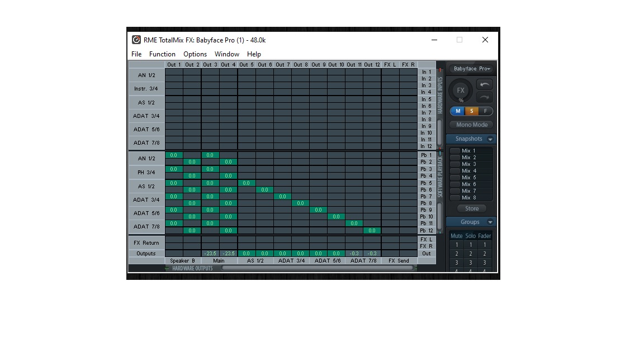Toggle Solo group 2

(x=471, y=254)
